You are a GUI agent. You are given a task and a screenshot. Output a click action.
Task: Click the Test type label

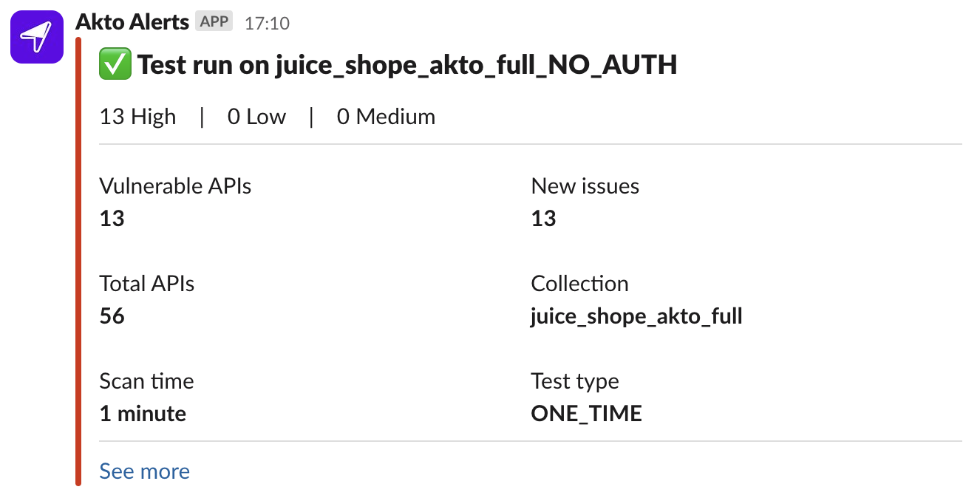[x=575, y=381]
